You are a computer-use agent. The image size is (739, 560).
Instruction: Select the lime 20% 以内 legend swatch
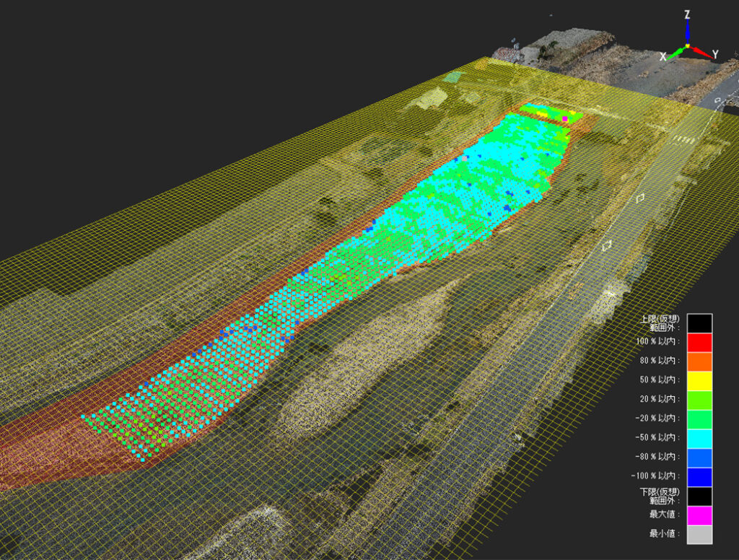[699, 399]
